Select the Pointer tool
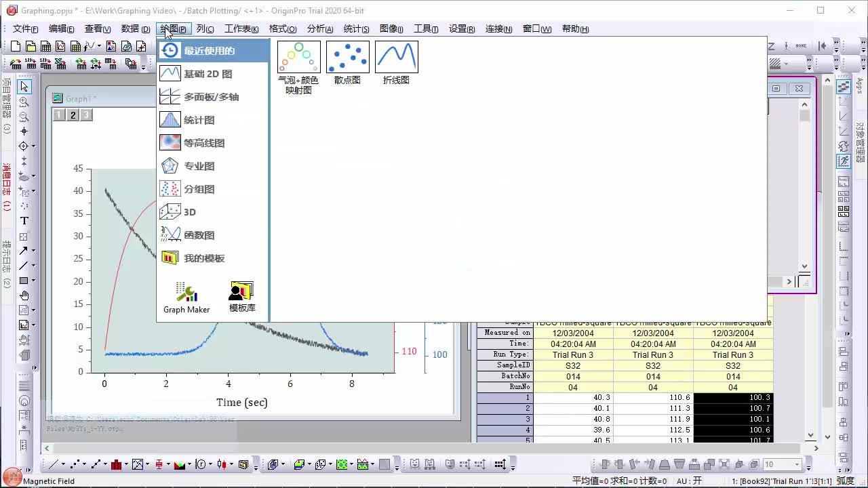This screenshot has width=868, height=488. [24, 87]
